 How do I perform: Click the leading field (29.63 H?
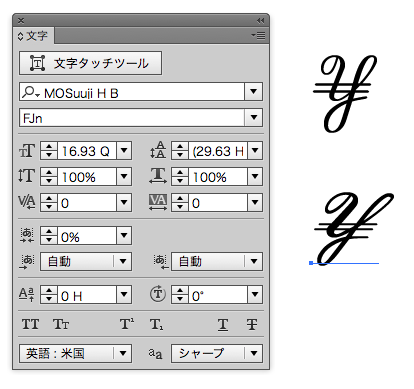pyautogui.click(x=218, y=151)
